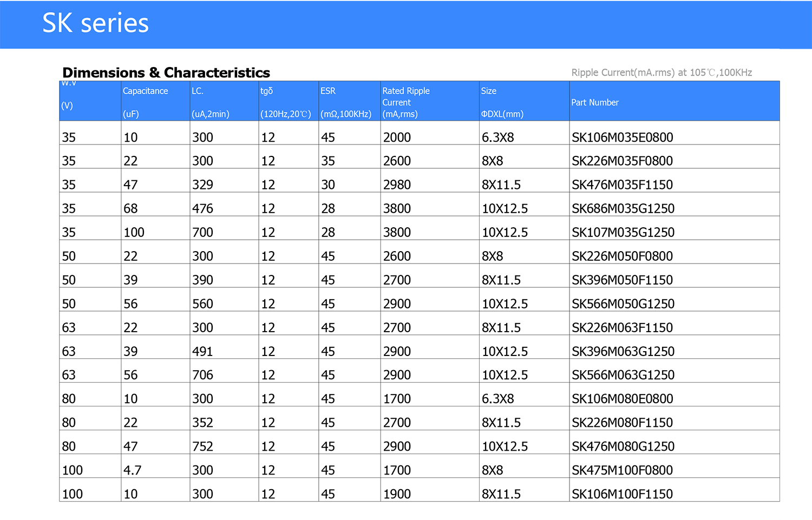Select the Size column header

pyautogui.click(x=489, y=91)
